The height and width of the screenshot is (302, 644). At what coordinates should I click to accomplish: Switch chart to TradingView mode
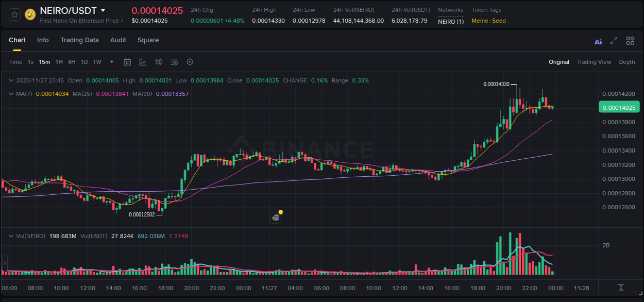click(x=594, y=62)
